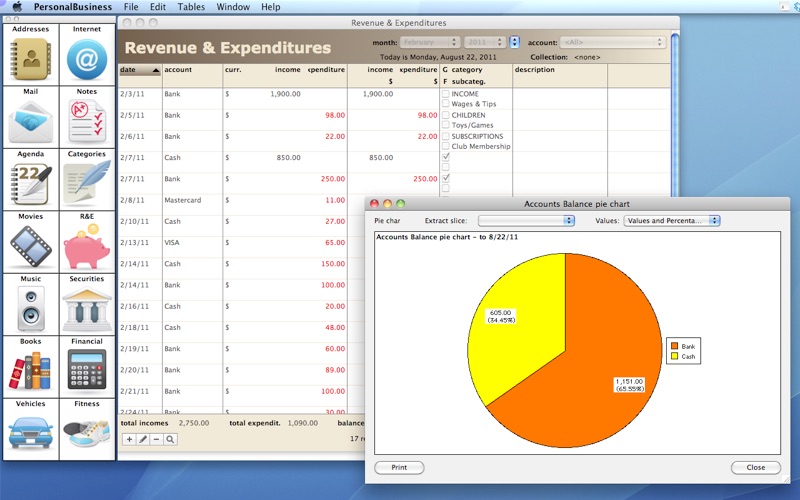This screenshot has width=800, height=500.
Task: Toggle the checkbox beside SUBSCRIPTIONS category
Action: click(x=446, y=136)
